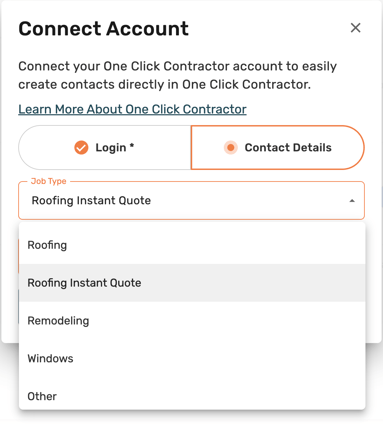This screenshot has width=383, height=424.
Task: Switch to the Login step tab
Action: pos(105,147)
